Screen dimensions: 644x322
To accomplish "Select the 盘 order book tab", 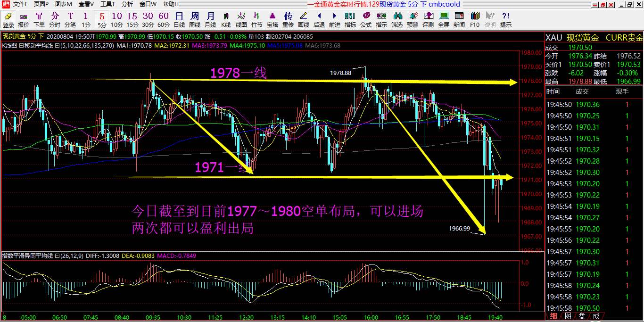I will pos(582,316).
